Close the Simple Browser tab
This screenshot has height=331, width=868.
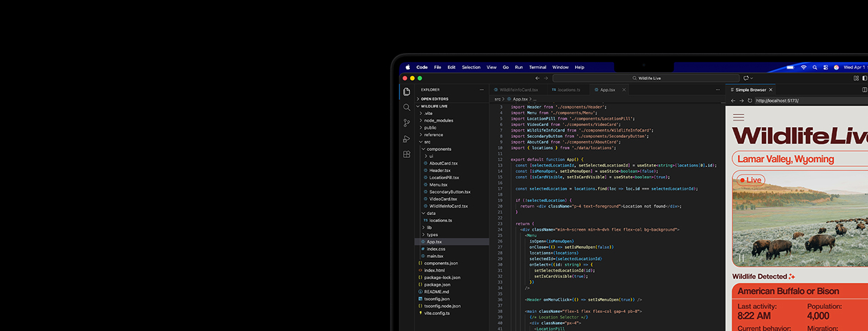point(772,90)
